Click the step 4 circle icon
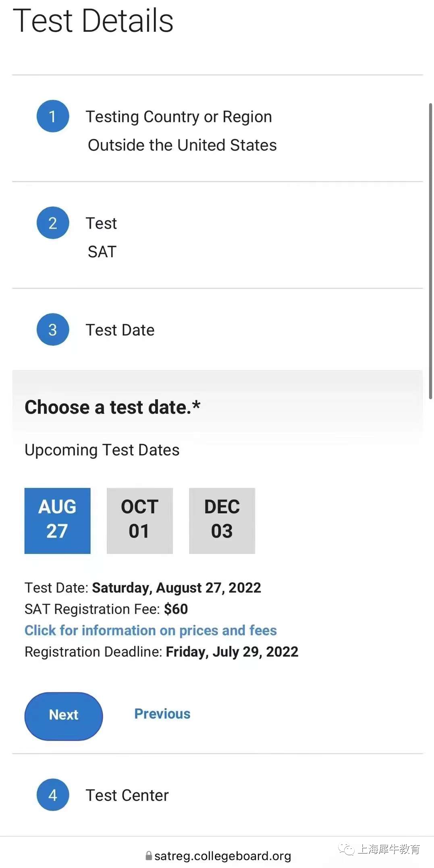This screenshot has width=434, height=868. (53, 795)
